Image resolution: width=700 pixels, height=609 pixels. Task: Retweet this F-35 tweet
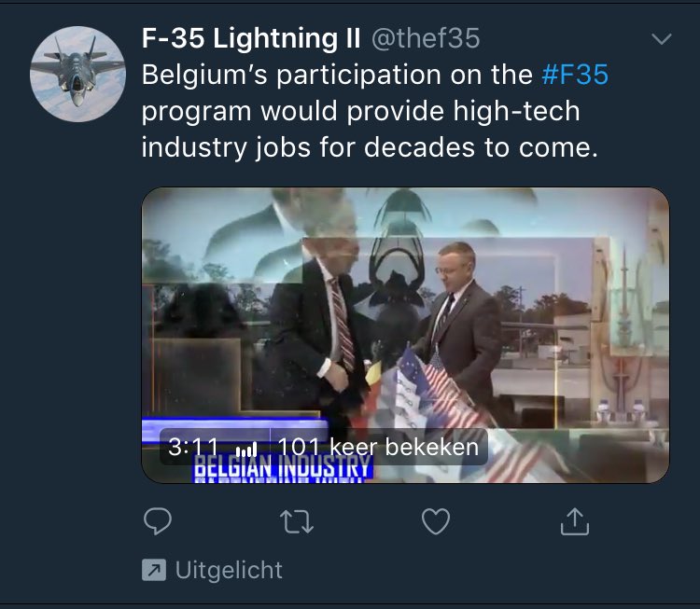(x=297, y=522)
